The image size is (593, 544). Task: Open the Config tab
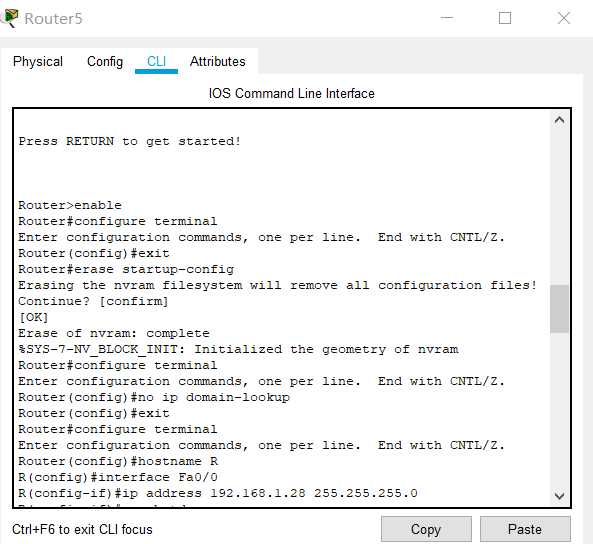click(x=105, y=61)
